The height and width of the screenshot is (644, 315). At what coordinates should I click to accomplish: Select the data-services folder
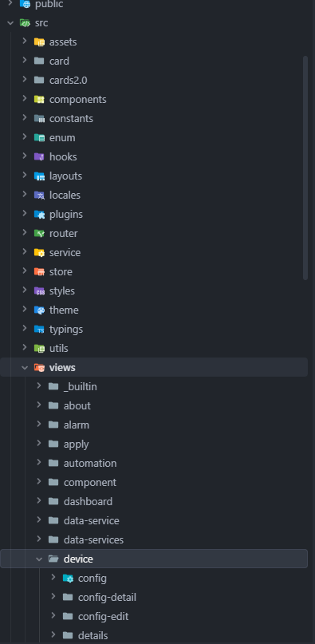154,539
